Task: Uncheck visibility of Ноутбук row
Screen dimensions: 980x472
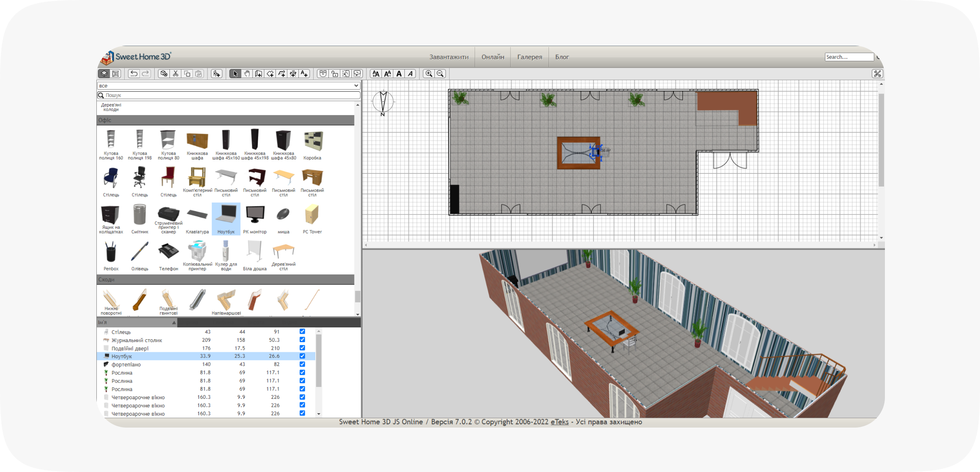Action: click(x=302, y=356)
